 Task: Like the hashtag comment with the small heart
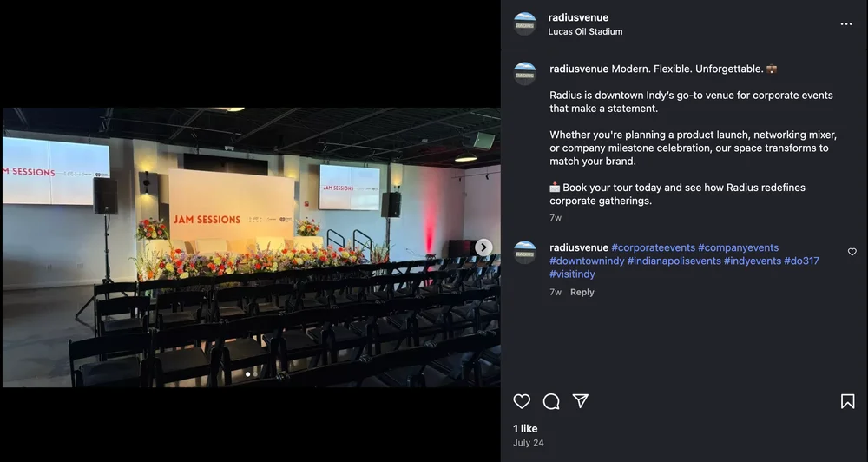coord(852,252)
